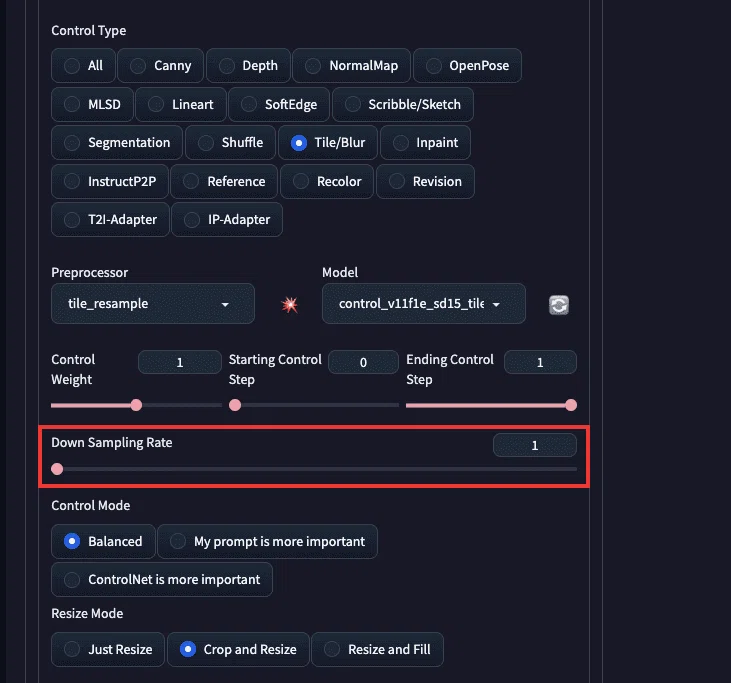Choose Segmentation control type
This screenshot has width=731, height=683.
coord(117,143)
